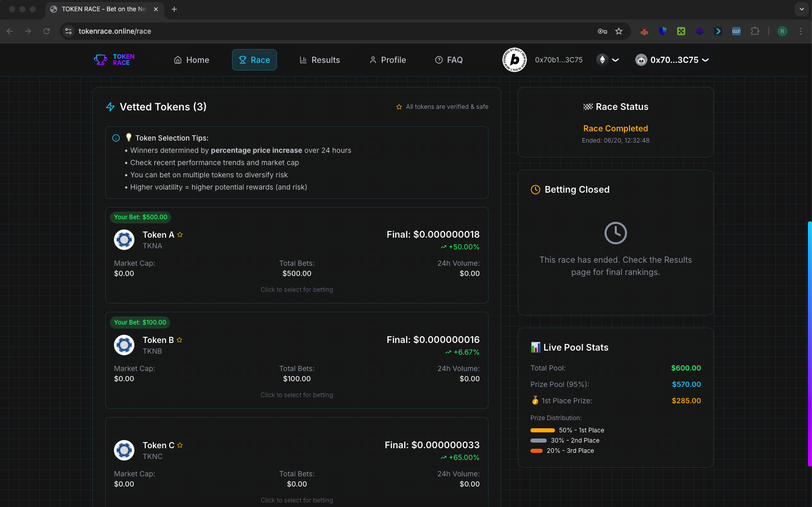This screenshot has height=507, width=812.
Task: Click the star beside Token C
Action: click(180, 445)
